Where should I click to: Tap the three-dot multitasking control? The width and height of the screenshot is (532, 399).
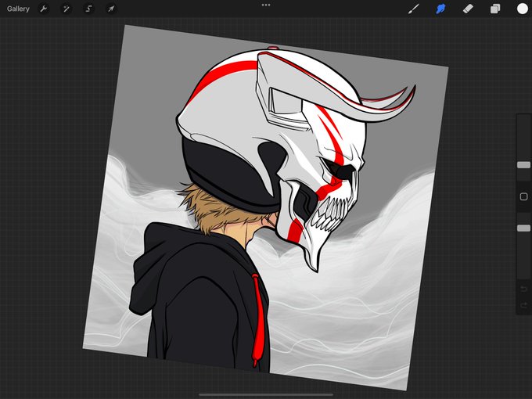[x=266, y=5]
